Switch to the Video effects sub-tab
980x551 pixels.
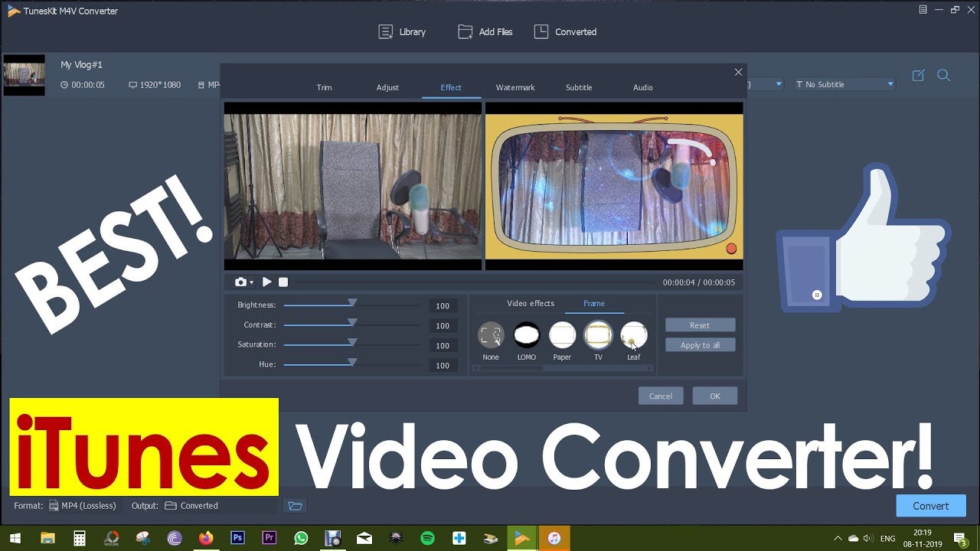531,304
